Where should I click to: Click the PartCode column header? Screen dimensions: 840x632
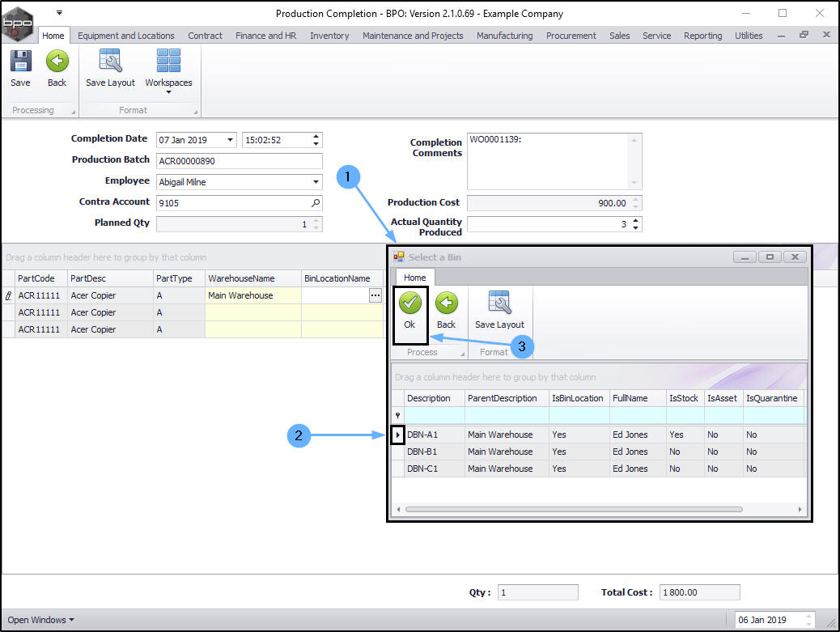coord(40,278)
